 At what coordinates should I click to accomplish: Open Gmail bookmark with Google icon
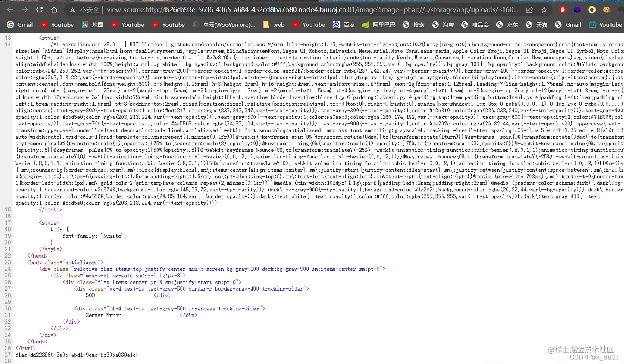pyautogui.click(x=20, y=25)
